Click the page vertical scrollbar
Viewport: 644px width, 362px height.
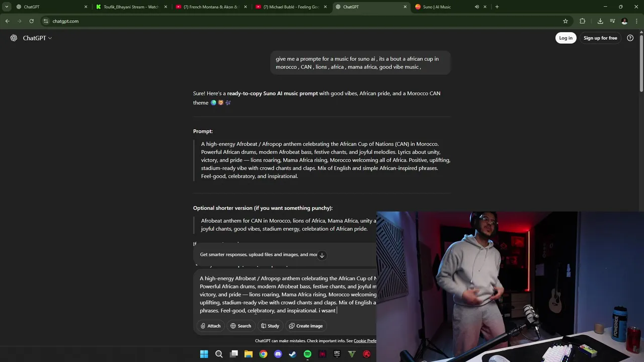(x=641, y=63)
